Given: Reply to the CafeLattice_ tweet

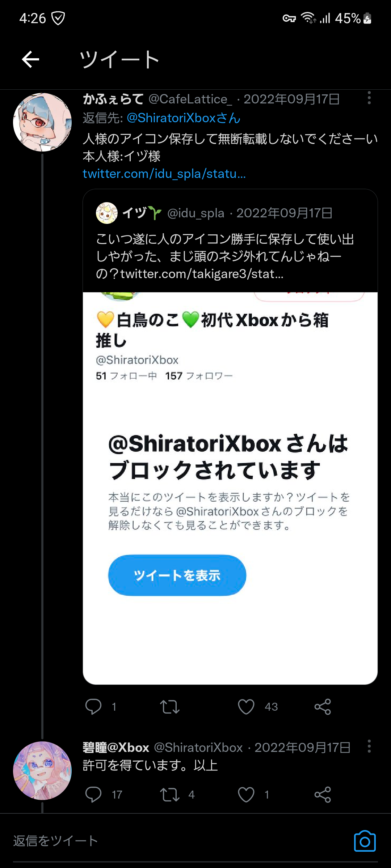Looking at the screenshot, I should (93, 706).
